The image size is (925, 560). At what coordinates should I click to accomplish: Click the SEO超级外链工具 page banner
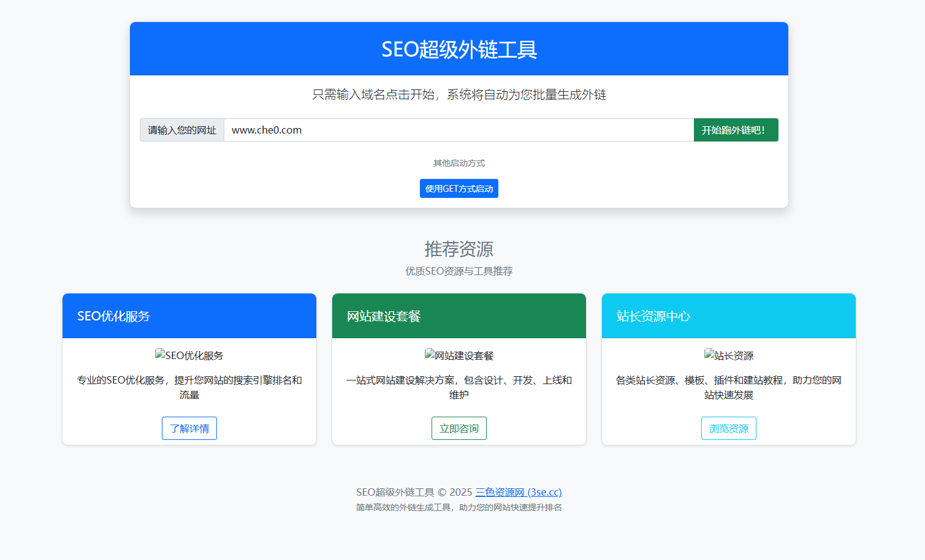[459, 49]
